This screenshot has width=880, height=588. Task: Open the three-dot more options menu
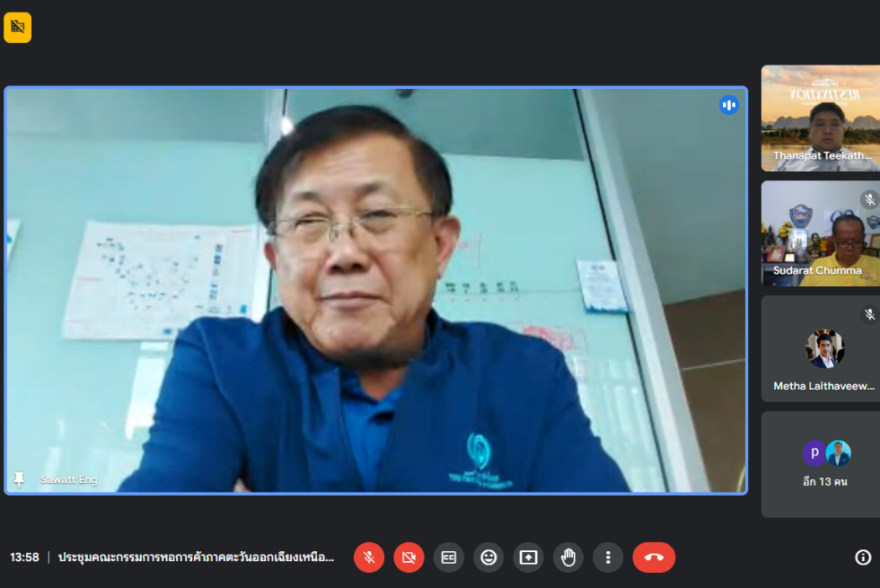point(608,557)
